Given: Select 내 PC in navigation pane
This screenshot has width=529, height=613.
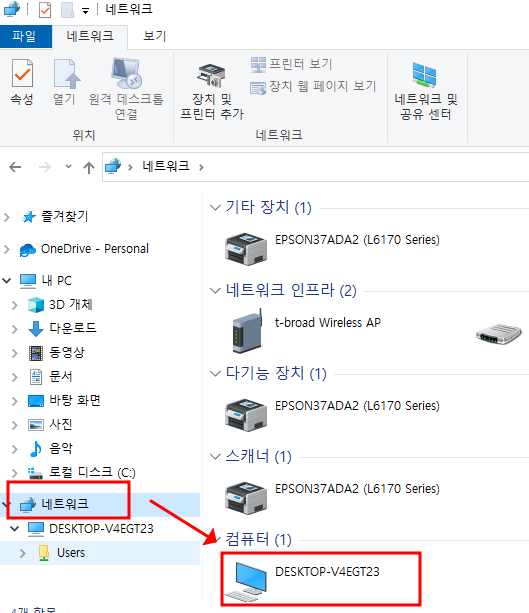Looking at the screenshot, I should [57, 280].
